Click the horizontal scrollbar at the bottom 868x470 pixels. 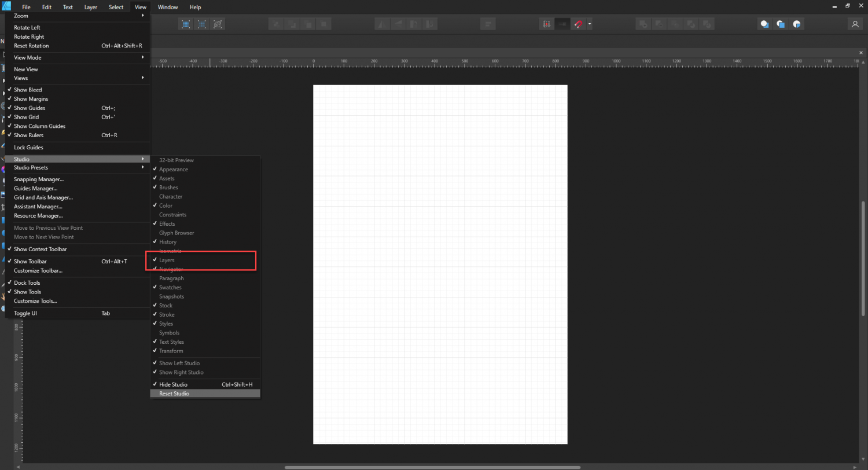(434, 466)
